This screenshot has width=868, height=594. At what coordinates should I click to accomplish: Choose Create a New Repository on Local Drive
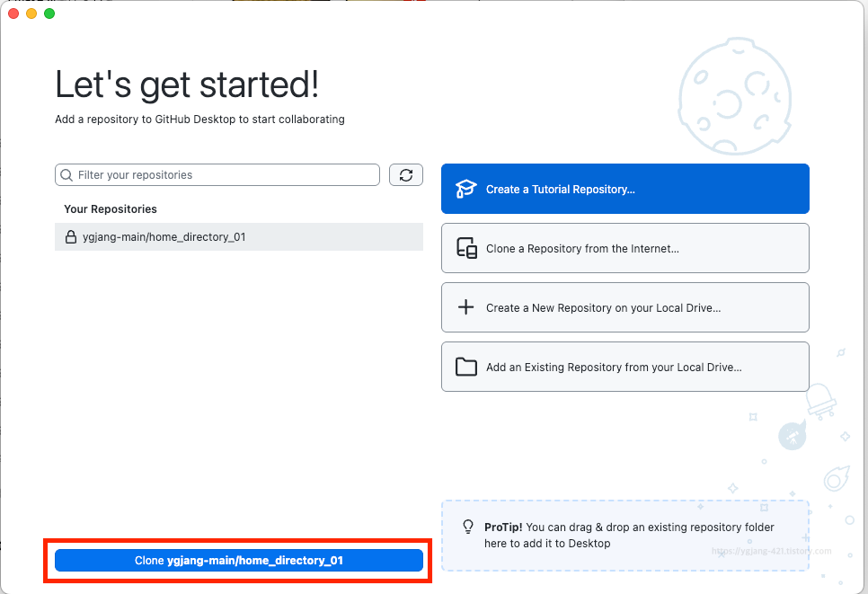click(x=625, y=308)
